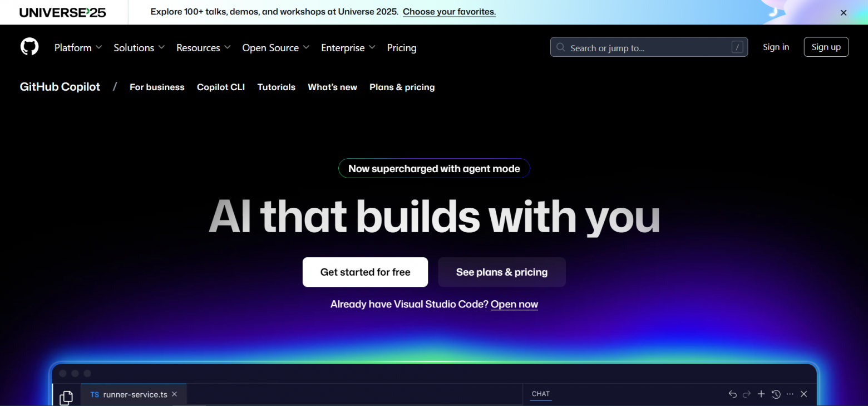Expand the Resources menu
The width and height of the screenshot is (868, 406).
(203, 48)
